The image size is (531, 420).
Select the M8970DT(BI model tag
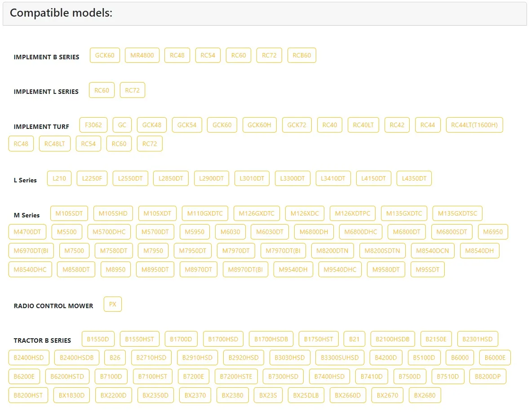[x=245, y=269]
